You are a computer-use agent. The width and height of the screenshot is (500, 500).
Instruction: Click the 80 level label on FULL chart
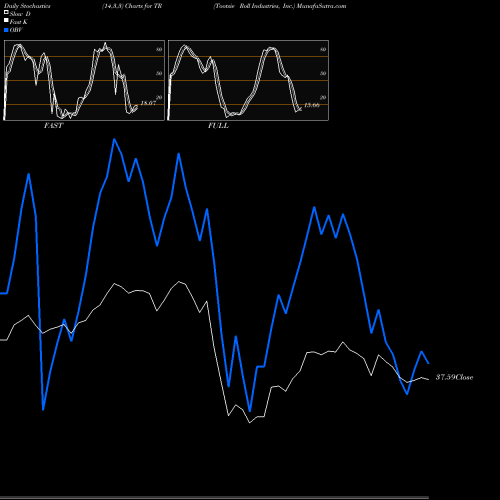323,49
